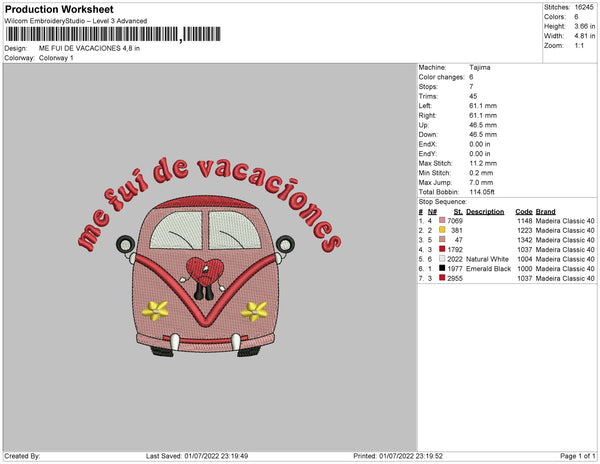
Task: Click the N# column header
Action: point(432,212)
